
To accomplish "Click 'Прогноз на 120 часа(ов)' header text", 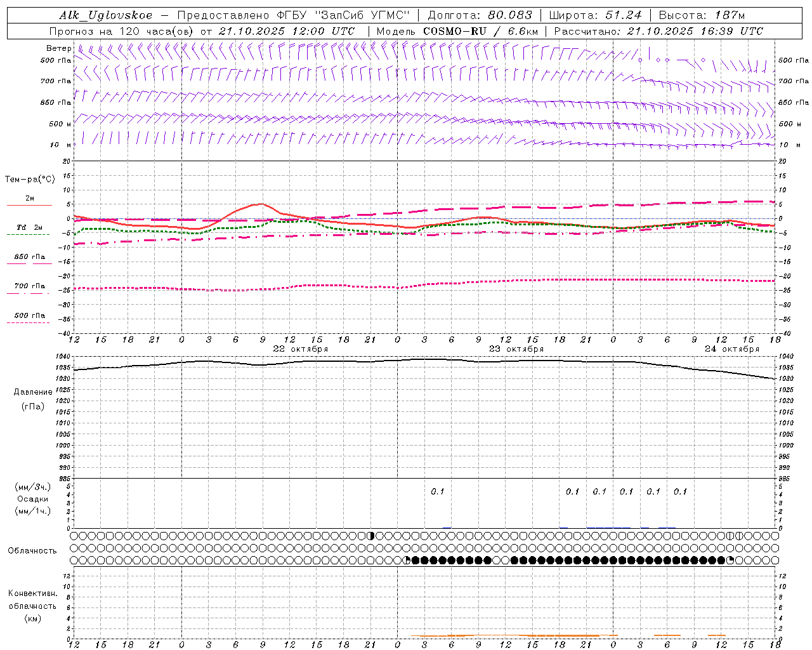I will pyautogui.click(x=122, y=31).
